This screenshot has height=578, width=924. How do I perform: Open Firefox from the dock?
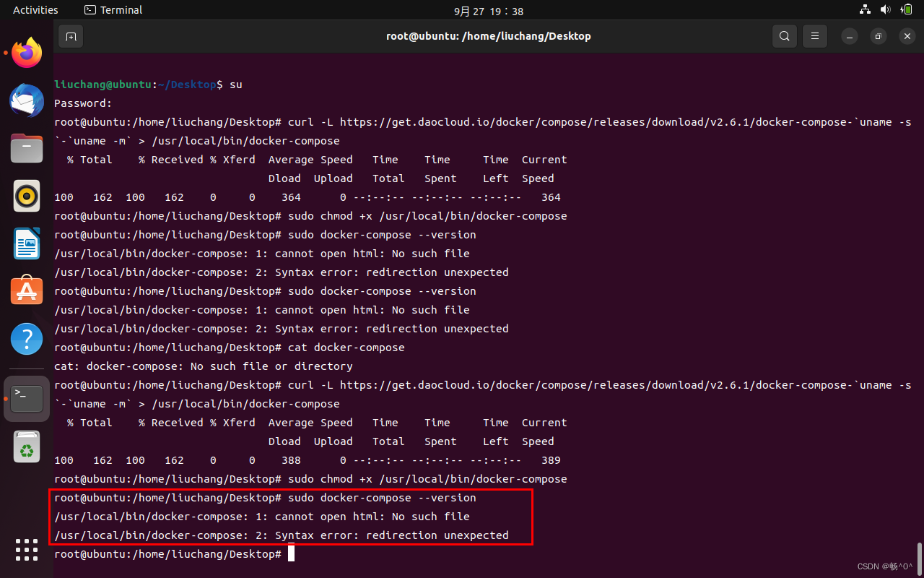(x=27, y=52)
